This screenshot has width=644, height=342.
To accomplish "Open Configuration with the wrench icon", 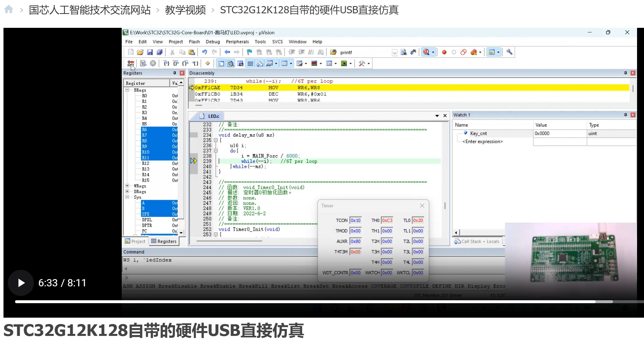I will [x=509, y=52].
